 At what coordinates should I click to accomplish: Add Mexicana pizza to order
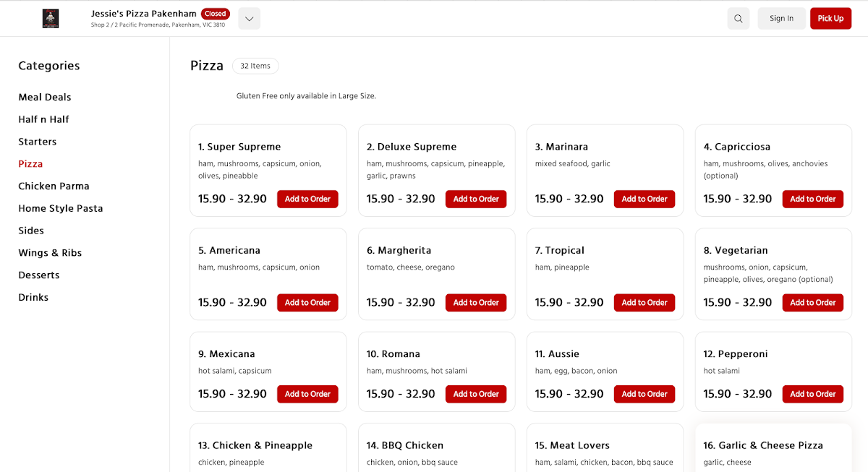(307, 394)
